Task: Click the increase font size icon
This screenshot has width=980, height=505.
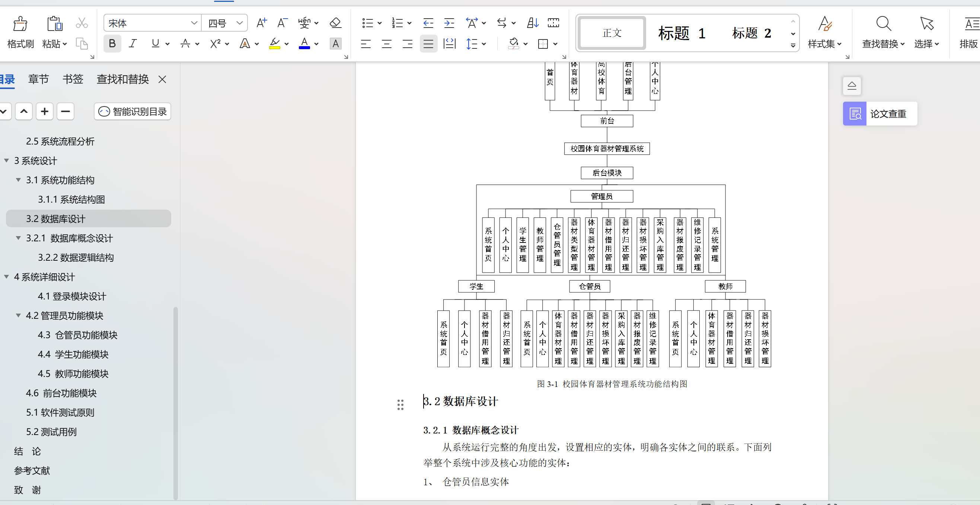Action: 261,23
